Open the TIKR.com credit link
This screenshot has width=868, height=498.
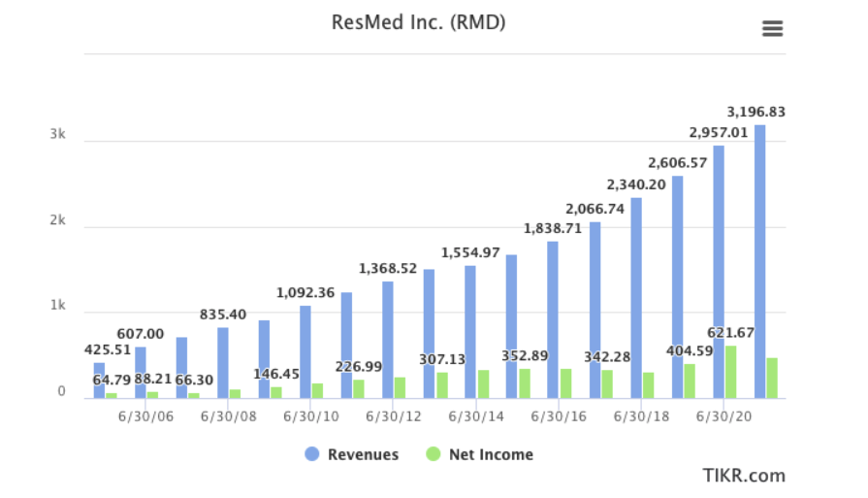(x=744, y=476)
